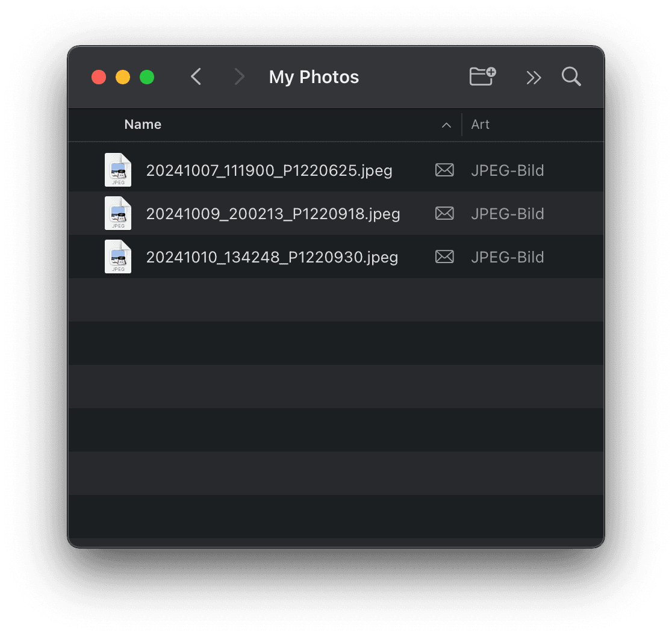Open search with the magnifying glass icon
Viewport: 672px width, 637px height.
coord(571,76)
